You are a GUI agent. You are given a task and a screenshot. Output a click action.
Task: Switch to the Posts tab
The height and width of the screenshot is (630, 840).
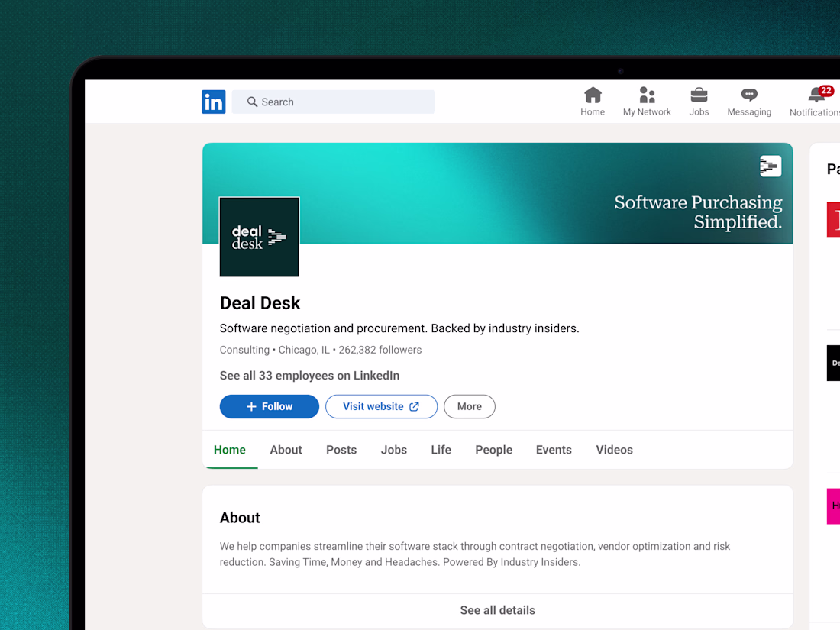341,450
